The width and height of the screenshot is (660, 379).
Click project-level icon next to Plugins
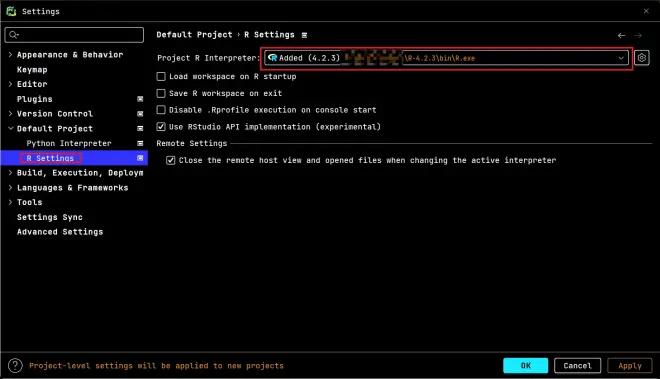140,99
